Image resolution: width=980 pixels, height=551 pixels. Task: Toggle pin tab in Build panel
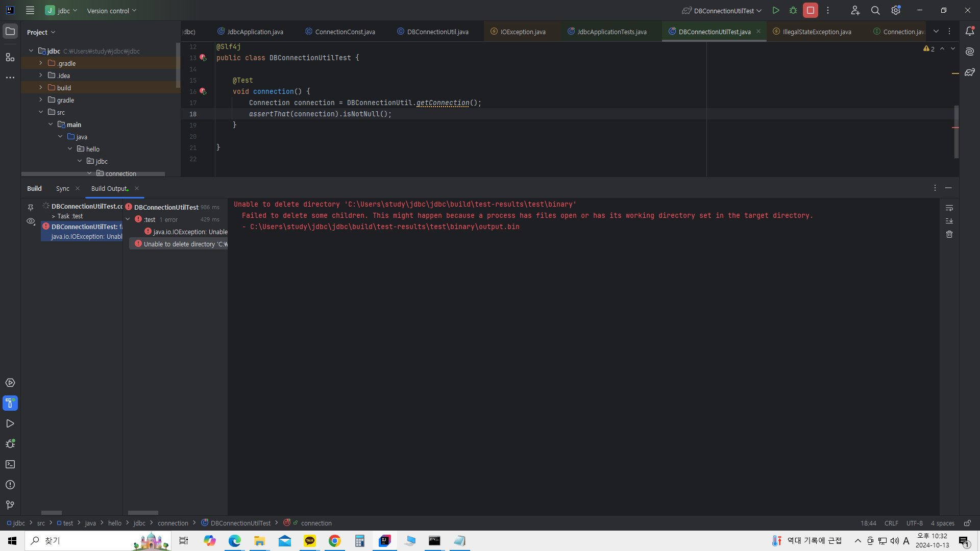tap(31, 208)
